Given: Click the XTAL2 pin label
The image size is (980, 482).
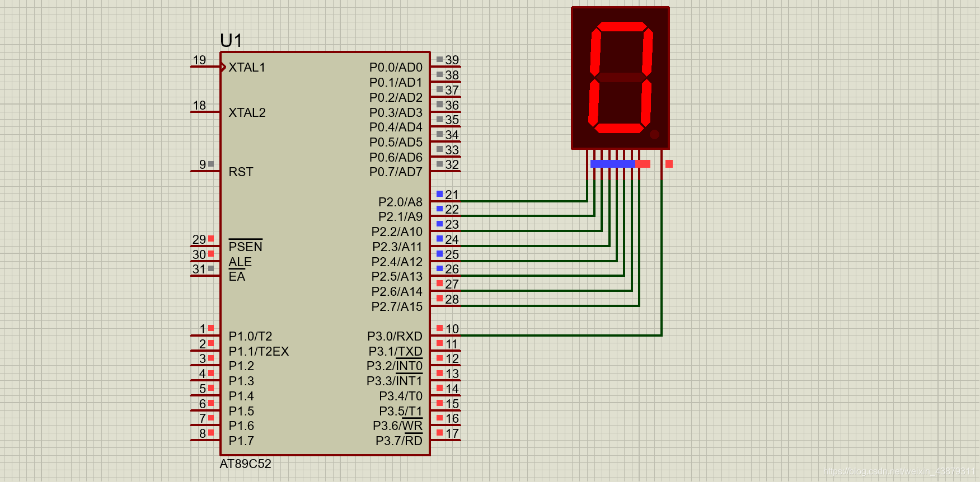Looking at the screenshot, I should 247,112.
